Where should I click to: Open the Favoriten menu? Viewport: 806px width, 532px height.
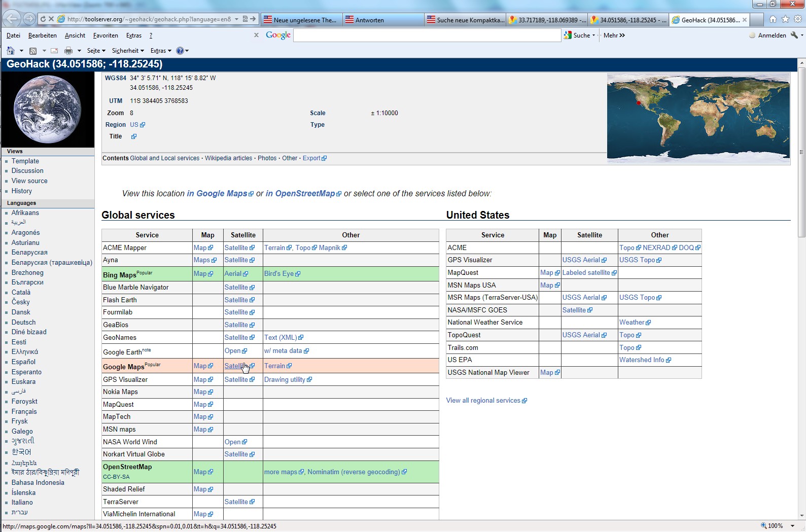pyautogui.click(x=106, y=36)
